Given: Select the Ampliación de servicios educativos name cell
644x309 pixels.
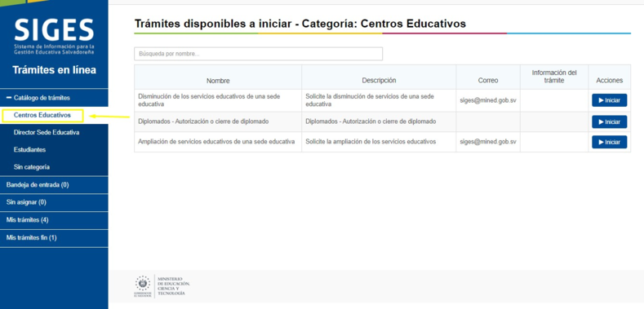Looking at the screenshot, I should (x=218, y=142).
